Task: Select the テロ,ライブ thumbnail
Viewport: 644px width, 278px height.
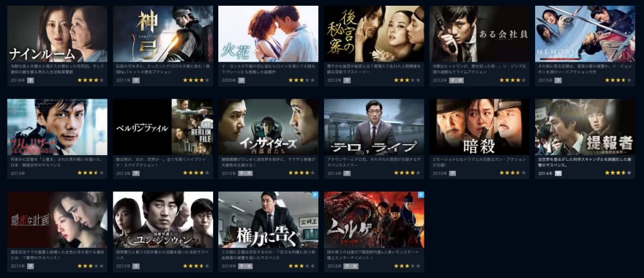Action: point(374,127)
